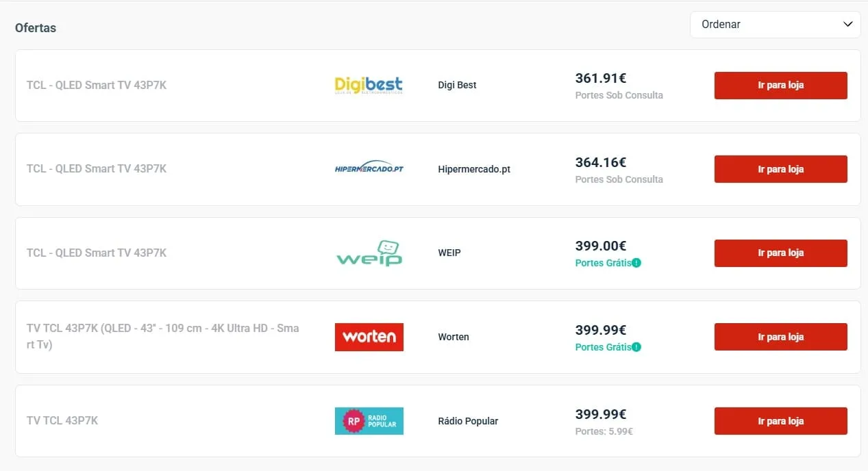The image size is (868, 471).
Task: Select the Rádio Popular RP logo
Action: (x=369, y=420)
